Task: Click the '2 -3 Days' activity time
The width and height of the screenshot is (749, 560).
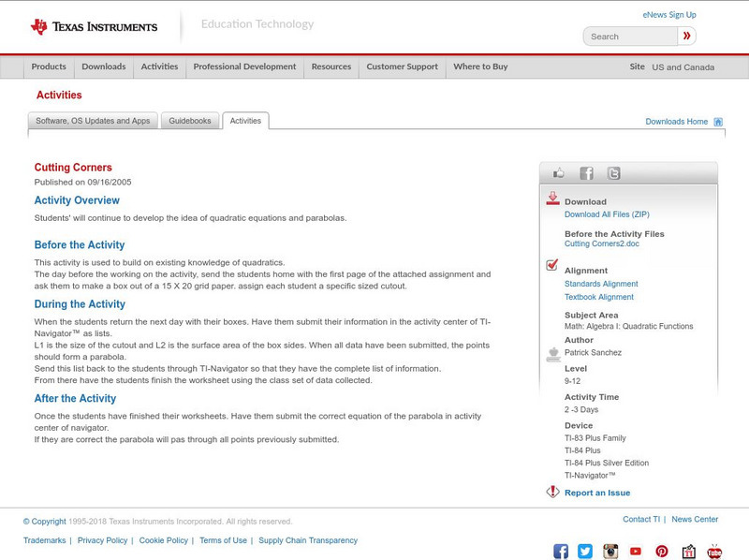Action: click(581, 409)
